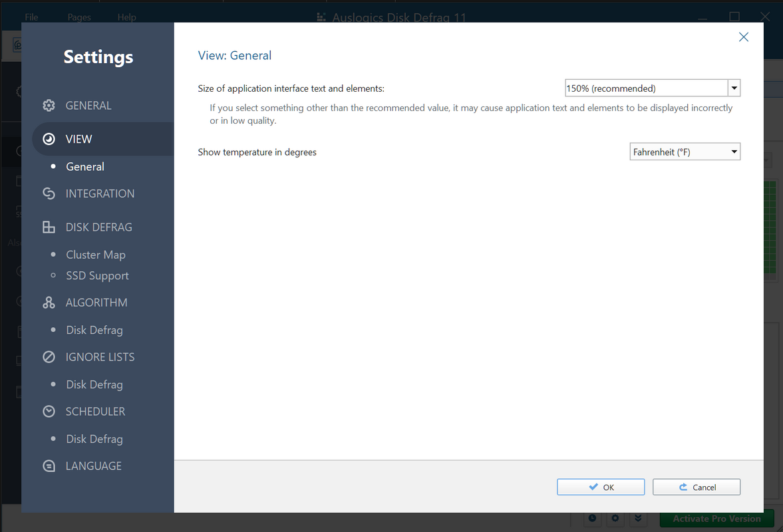Click the Scheduler clock icon

click(x=49, y=411)
